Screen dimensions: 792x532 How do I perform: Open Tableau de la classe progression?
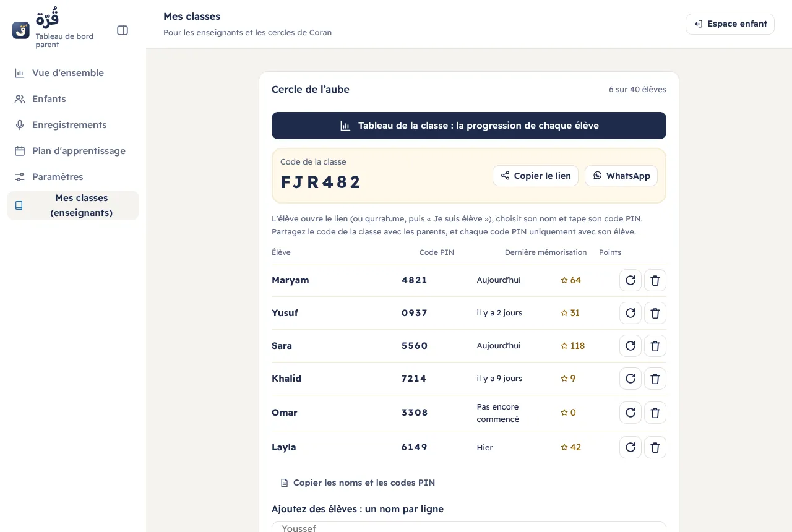(469, 126)
